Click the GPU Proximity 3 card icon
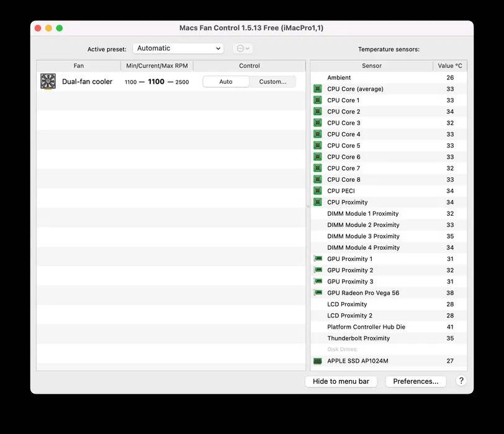Image resolution: width=504 pixels, height=434 pixels. tap(318, 281)
